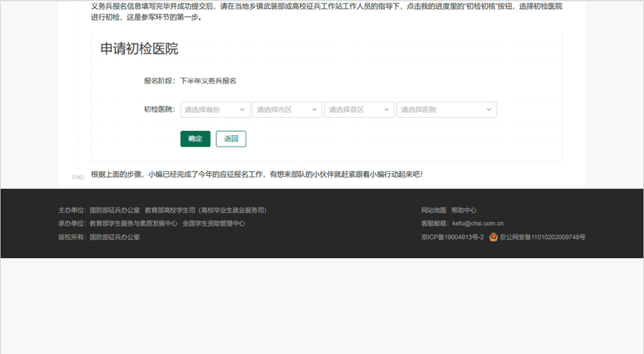Click the green 确定 confirm button
644x354 pixels.
[195, 139]
